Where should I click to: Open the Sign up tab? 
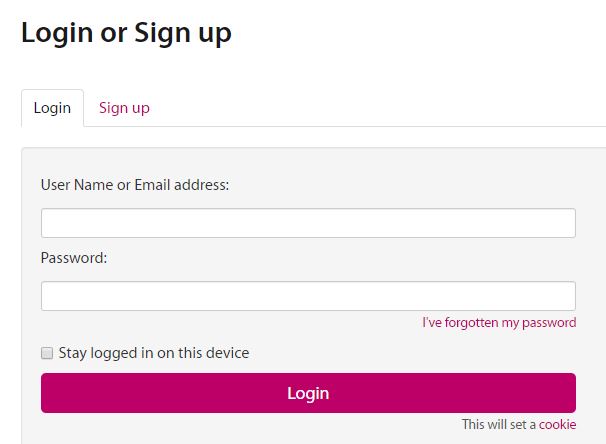pyautogui.click(x=124, y=108)
